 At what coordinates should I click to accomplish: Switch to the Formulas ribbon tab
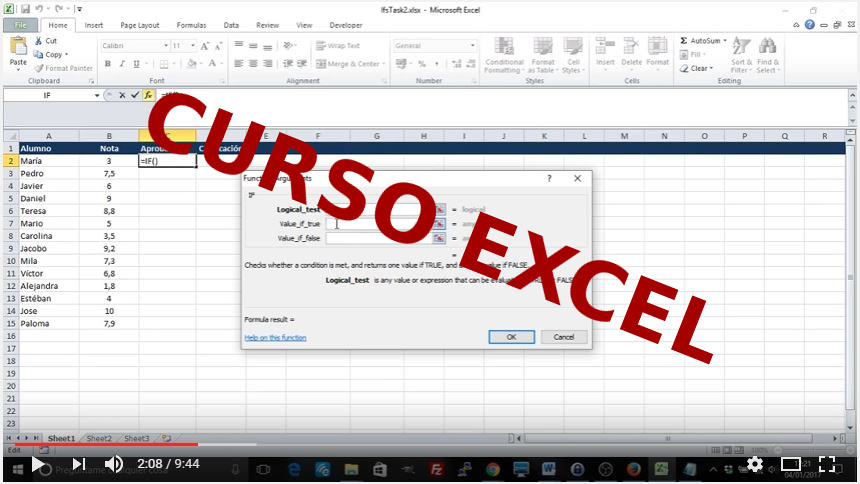point(191,25)
